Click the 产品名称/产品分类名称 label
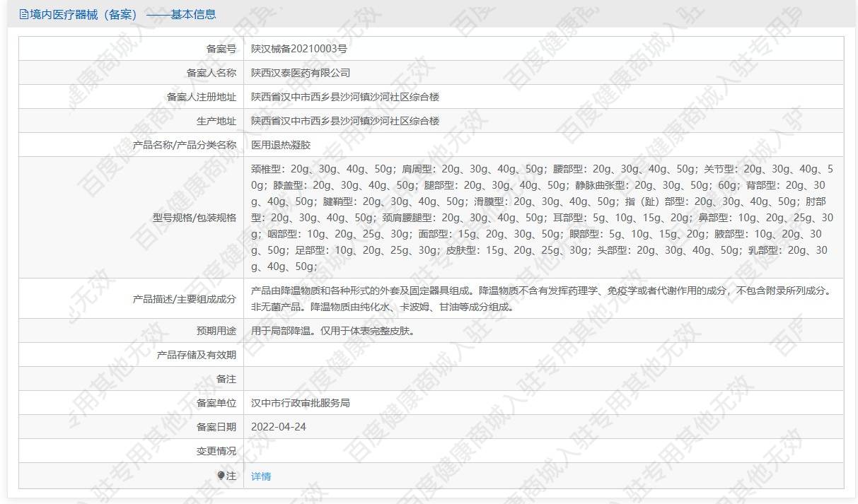858x504 pixels. [x=185, y=145]
